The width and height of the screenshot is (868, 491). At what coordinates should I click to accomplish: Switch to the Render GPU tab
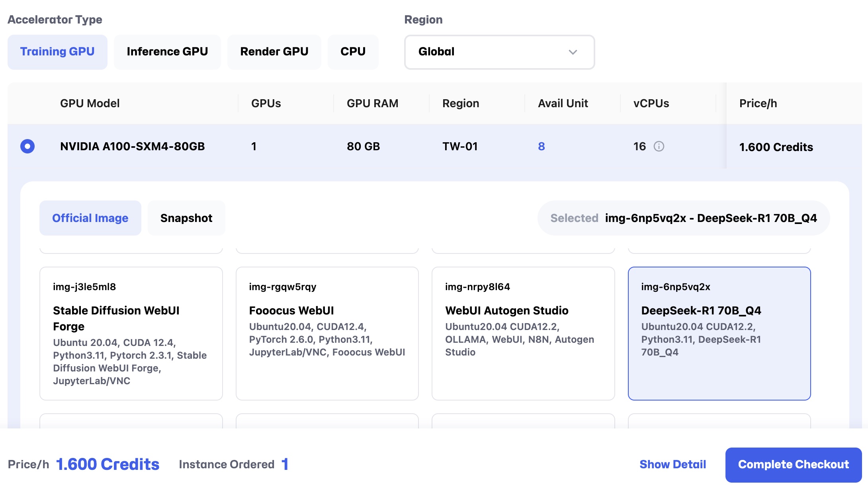click(x=274, y=52)
